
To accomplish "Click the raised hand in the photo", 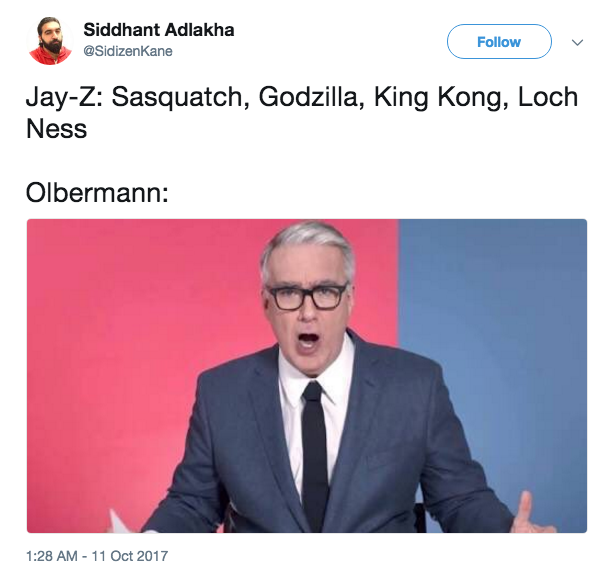I will tap(532, 513).
